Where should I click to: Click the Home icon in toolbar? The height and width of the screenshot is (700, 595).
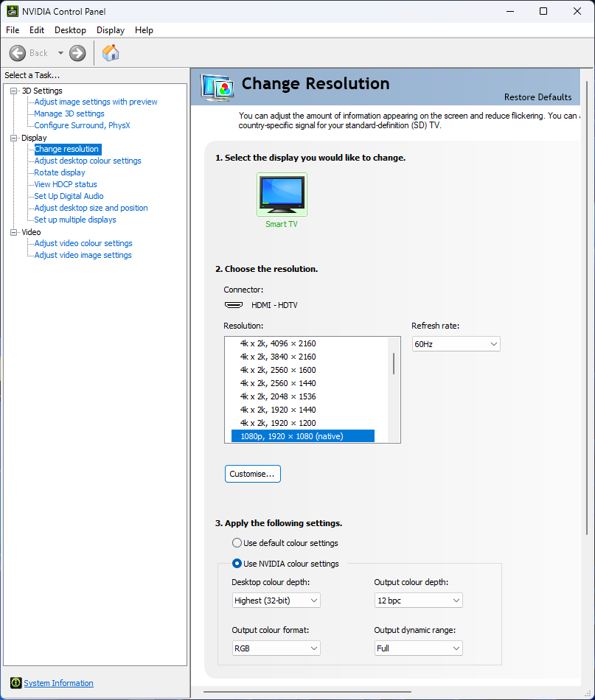coord(111,52)
